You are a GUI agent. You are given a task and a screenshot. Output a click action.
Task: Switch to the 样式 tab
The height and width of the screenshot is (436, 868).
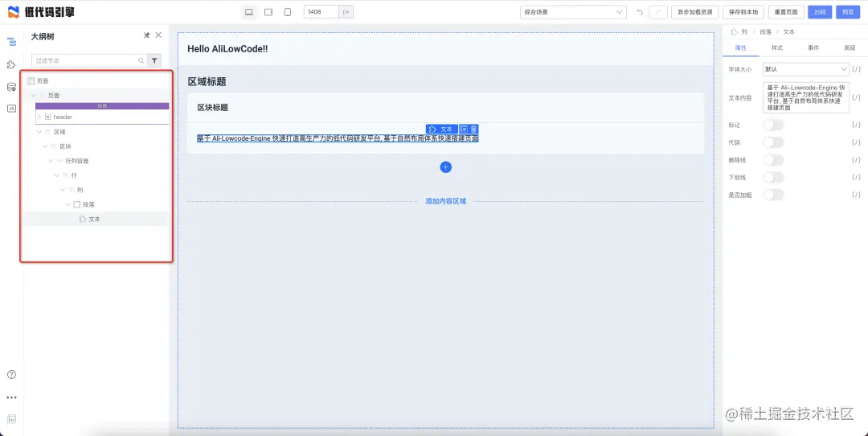tap(777, 48)
